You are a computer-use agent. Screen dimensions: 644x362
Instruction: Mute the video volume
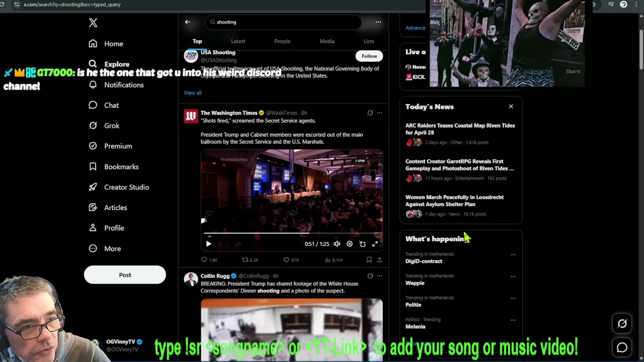coord(337,244)
